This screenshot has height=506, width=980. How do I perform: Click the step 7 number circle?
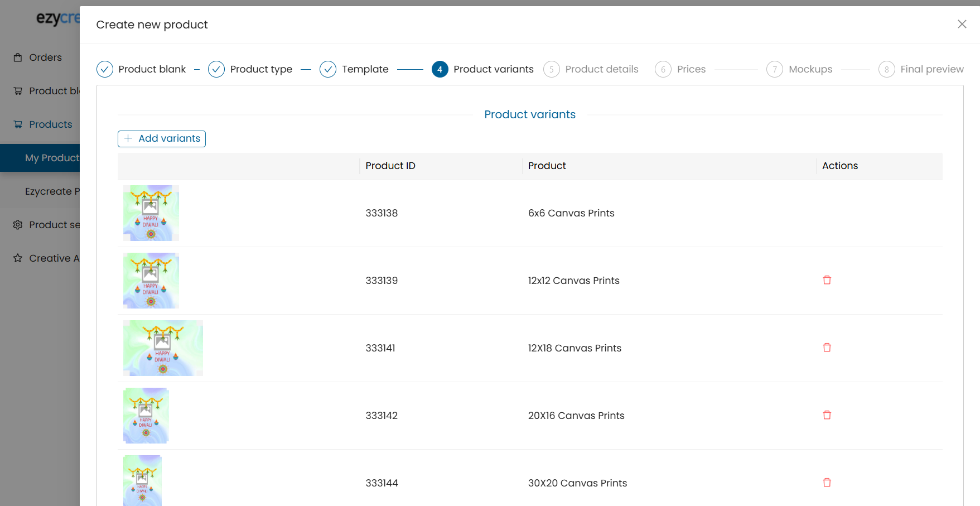[775, 69]
